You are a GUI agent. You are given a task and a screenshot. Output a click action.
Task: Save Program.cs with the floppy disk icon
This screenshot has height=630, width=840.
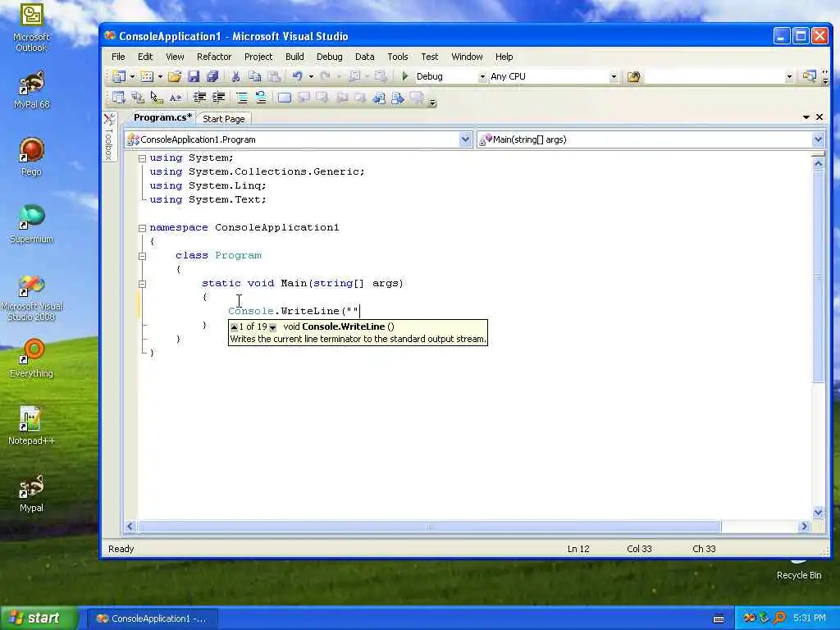(x=194, y=76)
